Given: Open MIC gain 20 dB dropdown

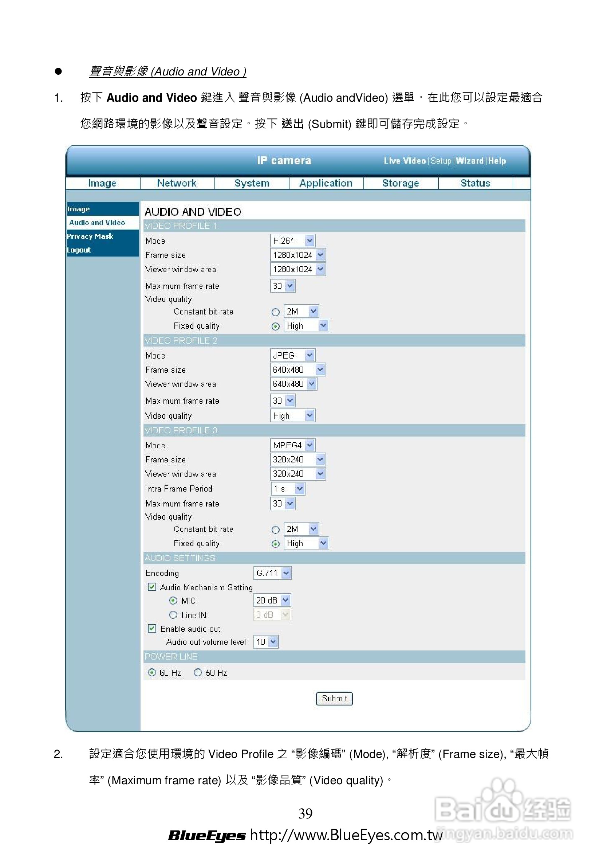Looking at the screenshot, I should click(272, 600).
